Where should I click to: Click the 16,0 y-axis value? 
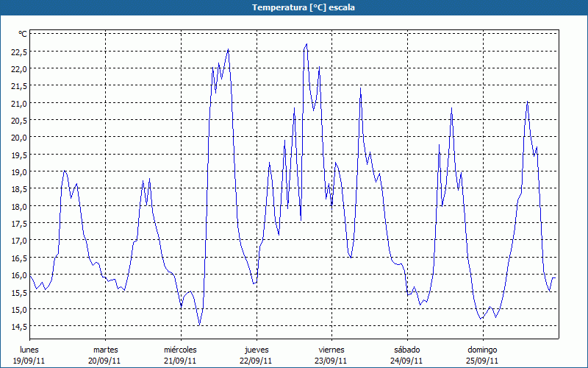click(x=19, y=275)
